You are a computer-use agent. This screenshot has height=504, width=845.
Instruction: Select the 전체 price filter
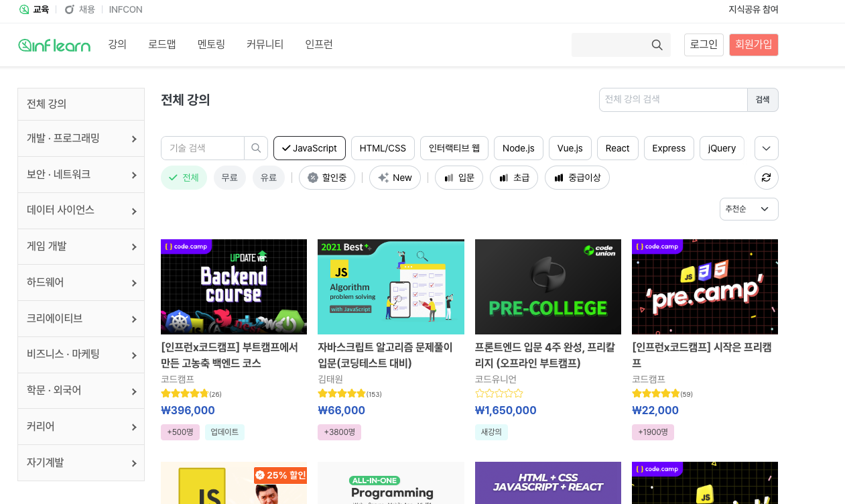184,178
